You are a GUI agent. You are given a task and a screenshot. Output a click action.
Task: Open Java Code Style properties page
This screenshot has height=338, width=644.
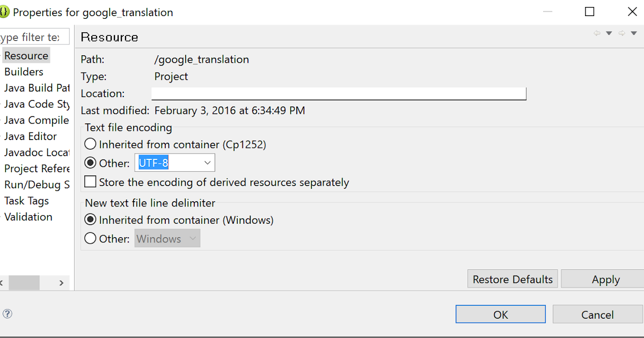pyautogui.click(x=36, y=104)
